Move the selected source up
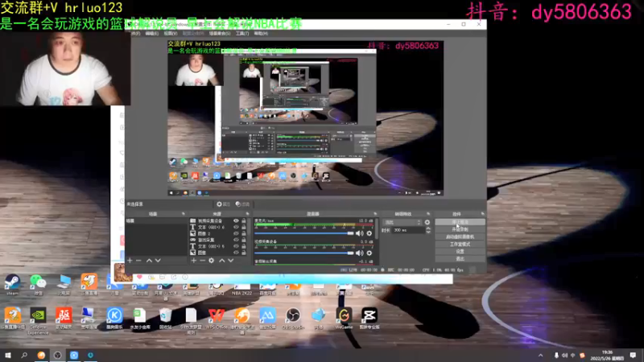This screenshot has width=644, height=362. pos(222,261)
